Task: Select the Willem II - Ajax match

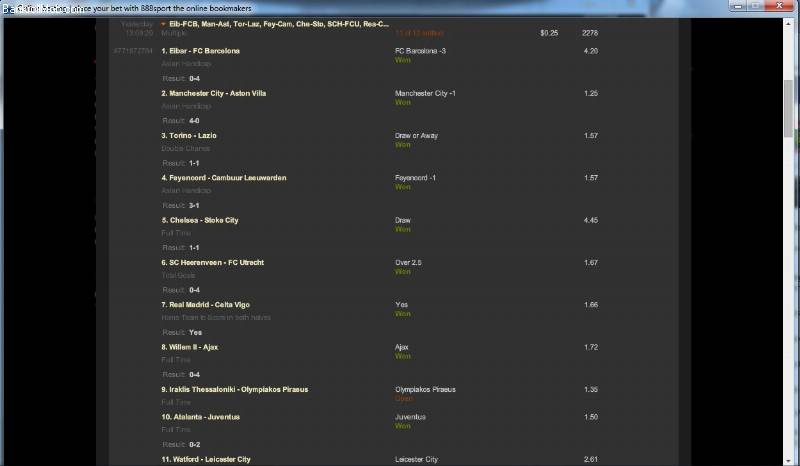Action: coord(190,347)
